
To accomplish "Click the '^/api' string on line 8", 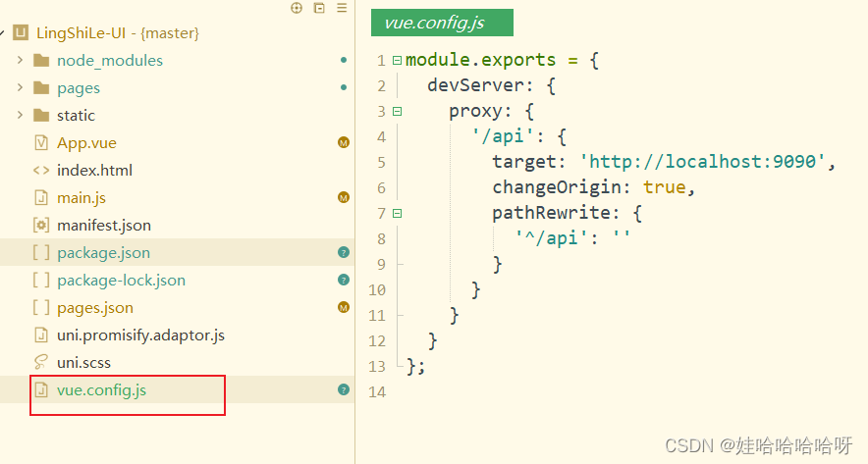I will (550, 238).
